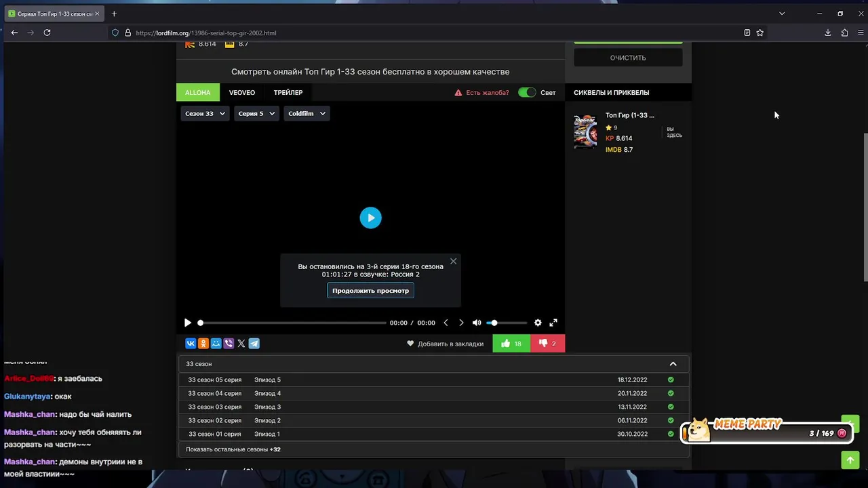The image size is (868, 488).
Task: Share via Telegram icon
Action: pos(254,344)
